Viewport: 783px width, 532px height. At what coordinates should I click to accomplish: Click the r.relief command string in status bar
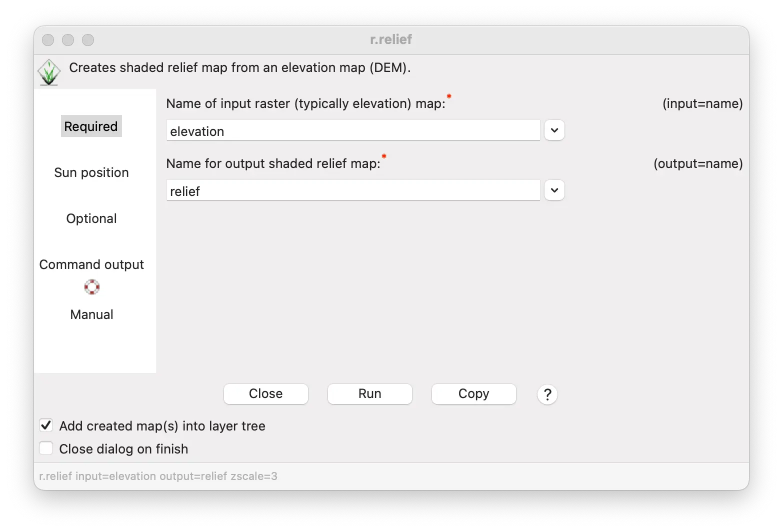pos(158,476)
